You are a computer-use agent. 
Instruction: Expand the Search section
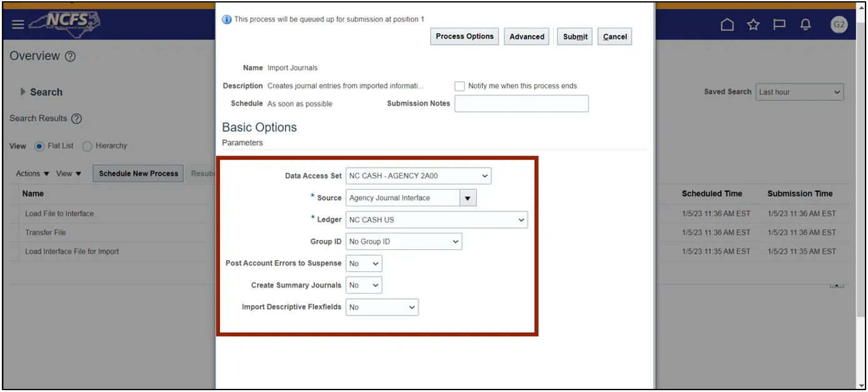[x=24, y=92]
